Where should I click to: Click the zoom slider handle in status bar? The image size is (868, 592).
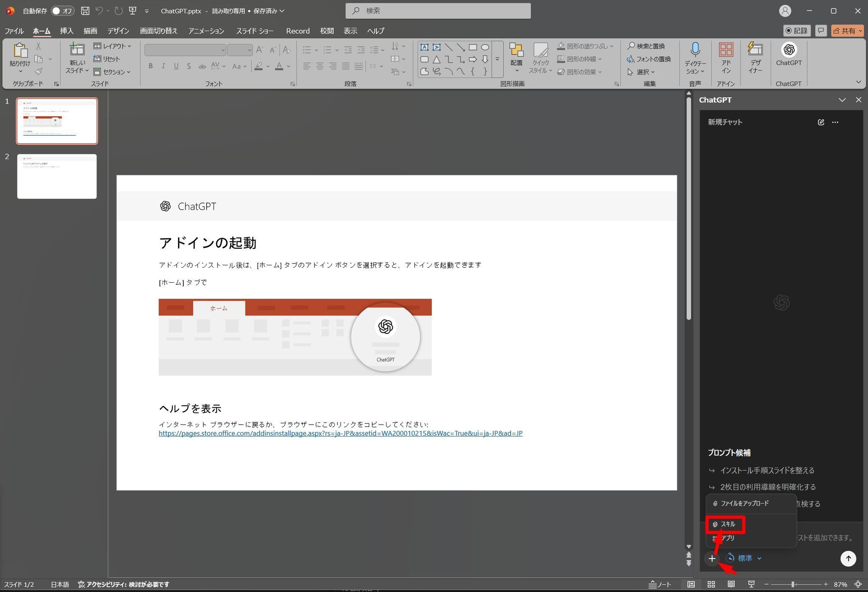click(x=793, y=584)
